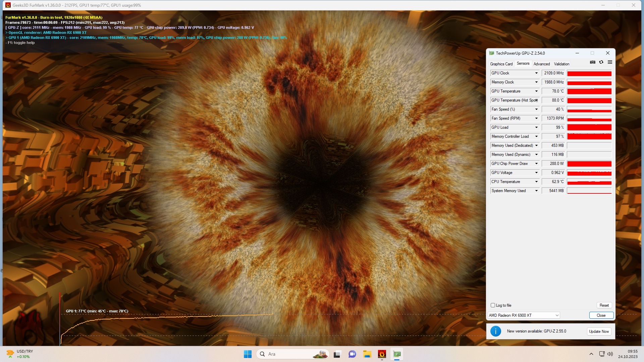Switch to the Advanced tab

pos(541,64)
